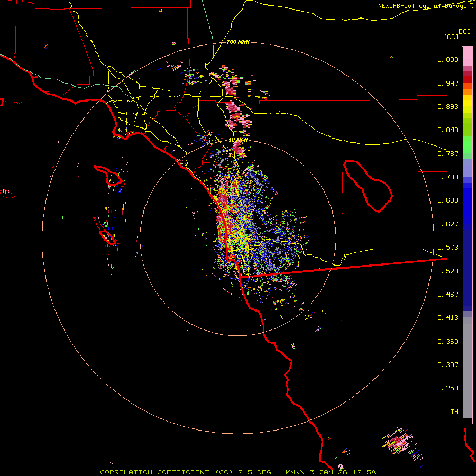
Task: Click the 0.520 scale value
Action: (x=448, y=271)
